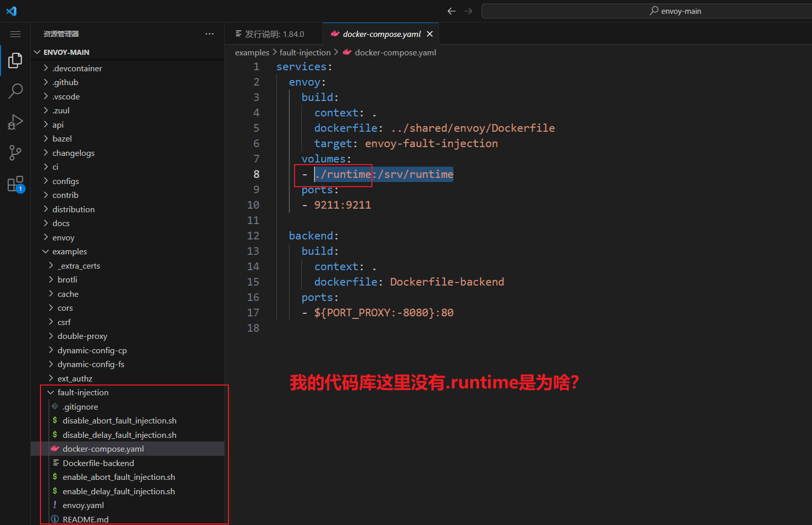The height and width of the screenshot is (525, 812).
Task: Expand the ext_authz folder
Action: (x=128, y=378)
